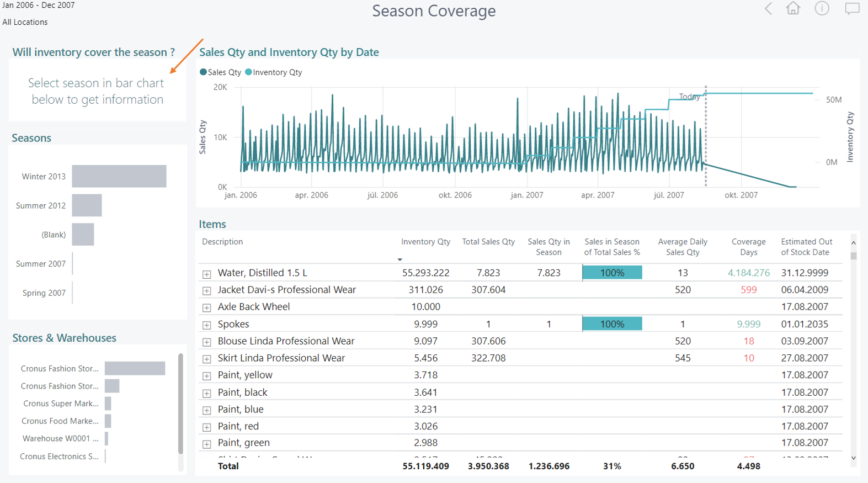This screenshot has width=868, height=483.
Task: Select first Cronus Fashion Store bar
Action: [135, 368]
